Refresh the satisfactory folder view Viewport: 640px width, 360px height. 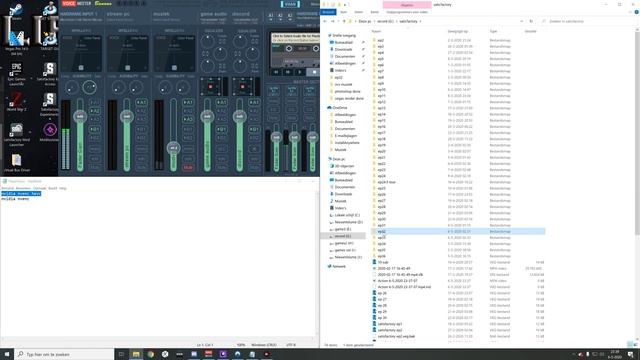(x=531, y=21)
